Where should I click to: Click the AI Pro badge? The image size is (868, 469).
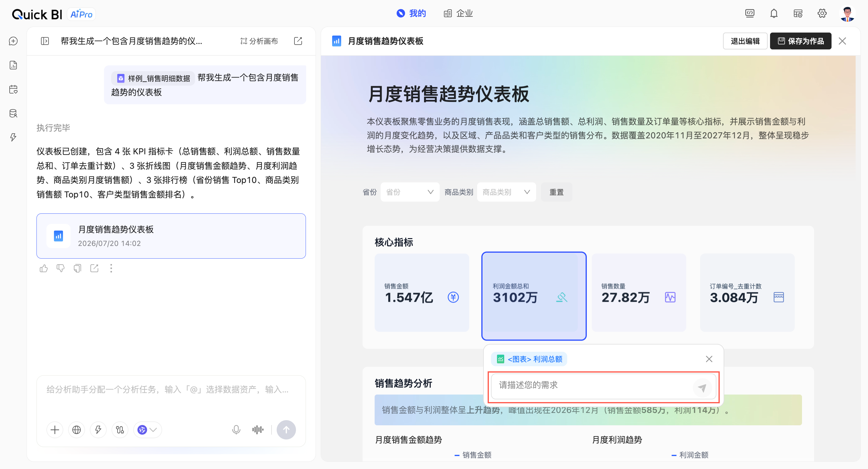click(81, 14)
